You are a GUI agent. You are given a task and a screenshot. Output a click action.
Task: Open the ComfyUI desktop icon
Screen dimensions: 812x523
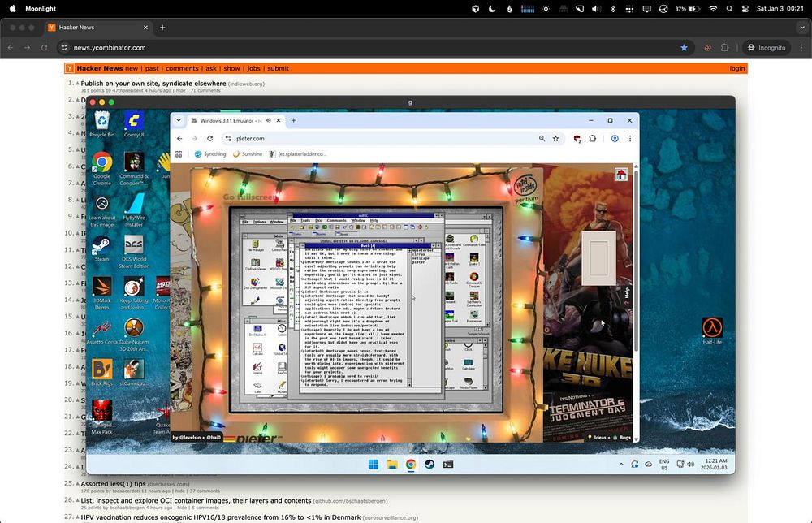point(134,123)
